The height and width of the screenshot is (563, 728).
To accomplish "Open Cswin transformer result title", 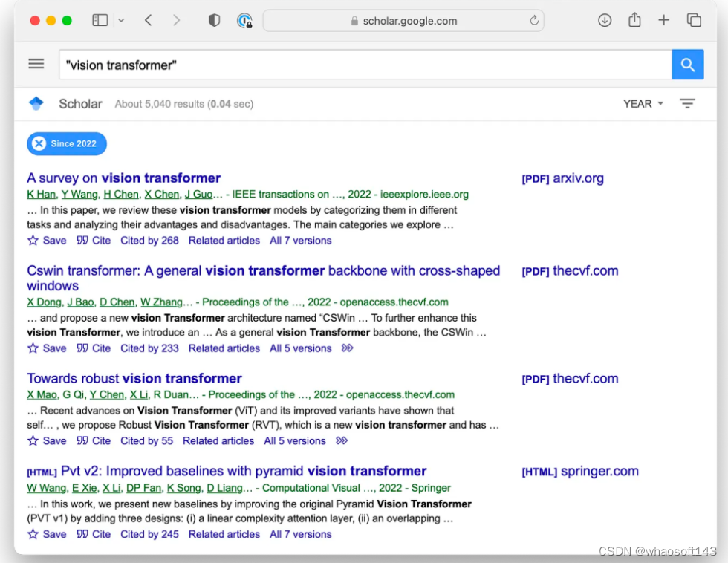I will (263, 278).
